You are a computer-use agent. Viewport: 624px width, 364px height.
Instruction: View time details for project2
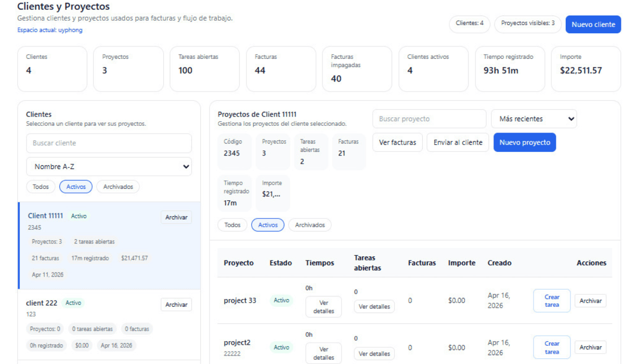click(323, 354)
